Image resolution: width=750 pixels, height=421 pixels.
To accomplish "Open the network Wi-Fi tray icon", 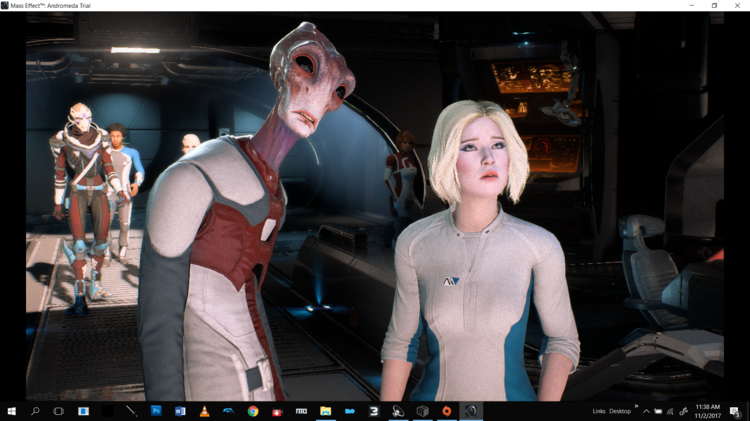I will click(671, 411).
